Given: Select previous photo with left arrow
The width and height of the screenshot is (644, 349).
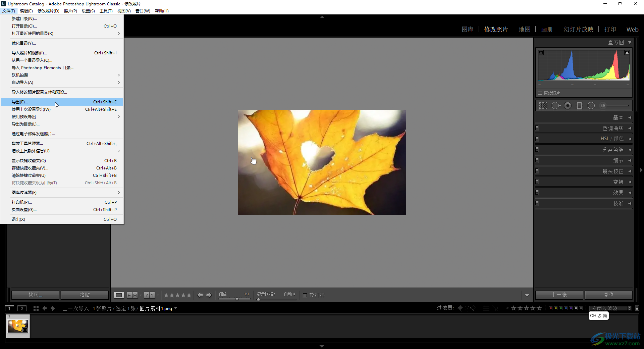Looking at the screenshot, I should pos(200,295).
